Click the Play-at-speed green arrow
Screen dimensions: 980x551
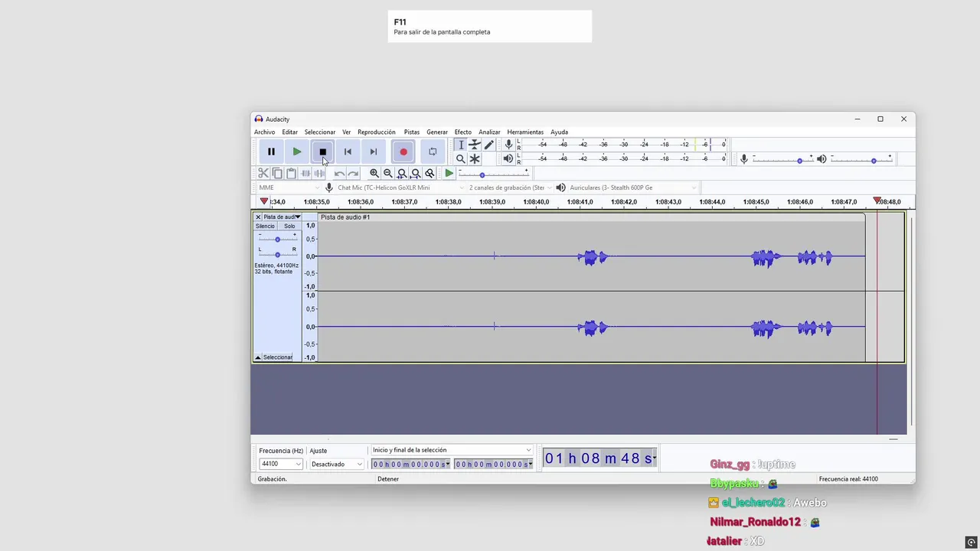pos(449,174)
